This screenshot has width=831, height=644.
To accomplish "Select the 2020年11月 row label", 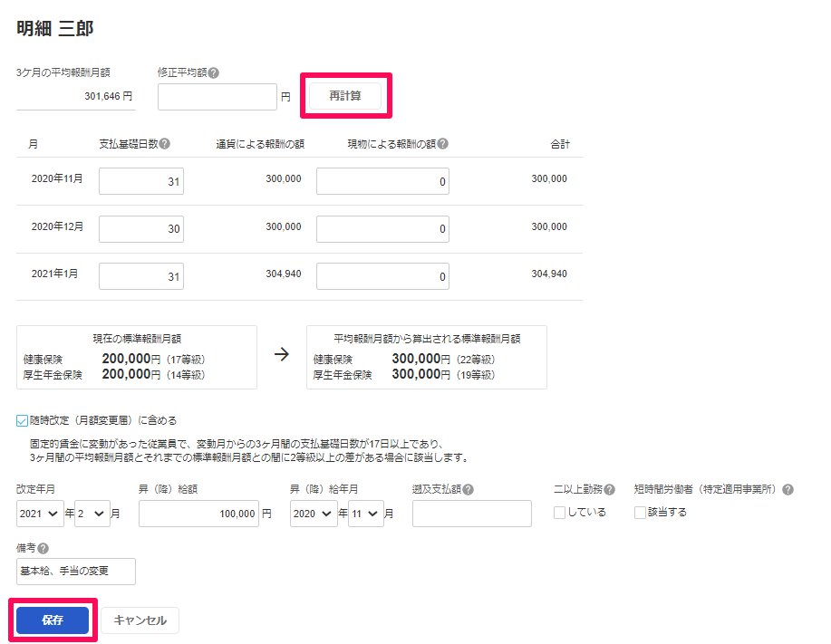I will coord(57,178).
